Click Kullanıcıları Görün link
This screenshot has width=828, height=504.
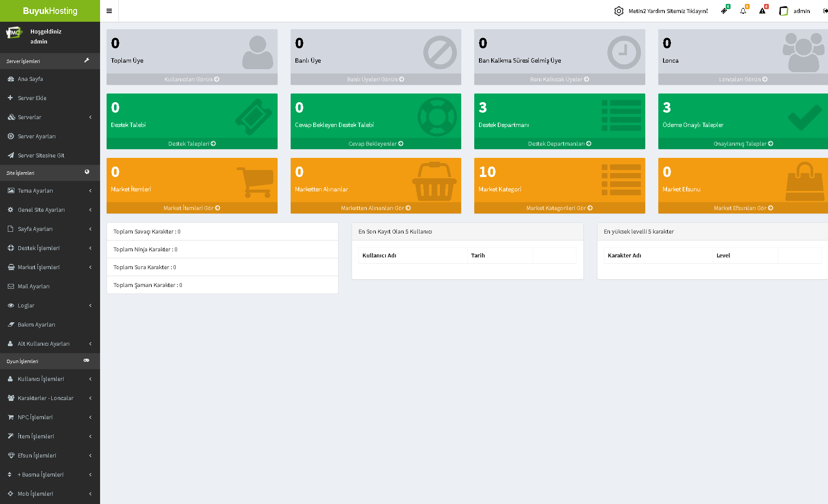pyautogui.click(x=191, y=79)
